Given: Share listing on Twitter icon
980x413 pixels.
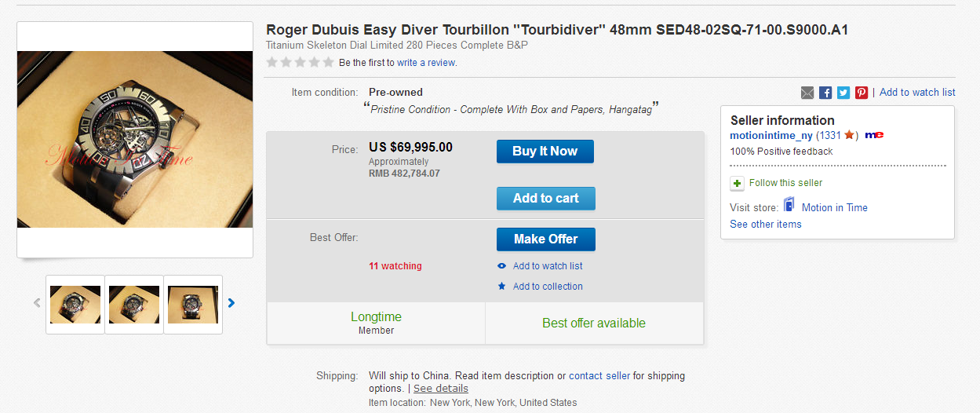Looking at the screenshot, I should [x=843, y=93].
